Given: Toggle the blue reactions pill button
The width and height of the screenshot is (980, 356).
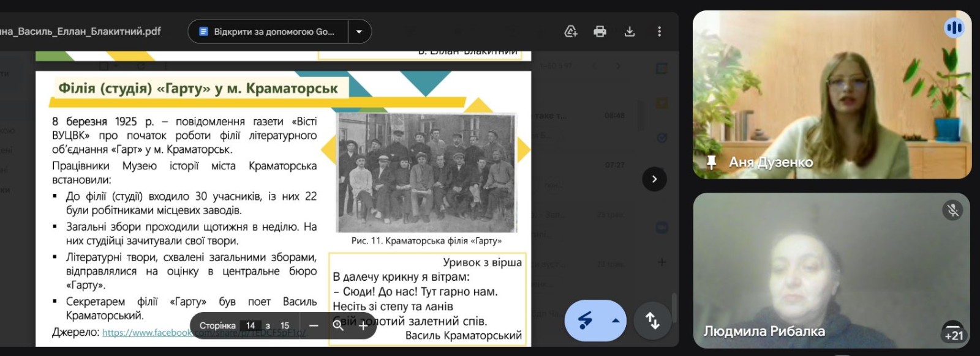Looking at the screenshot, I should (586, 321).
